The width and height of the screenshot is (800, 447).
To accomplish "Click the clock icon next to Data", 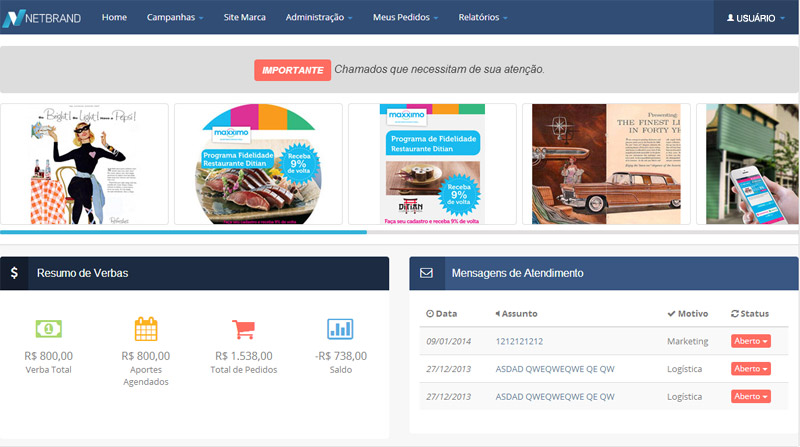I will (x=430, y=314).
